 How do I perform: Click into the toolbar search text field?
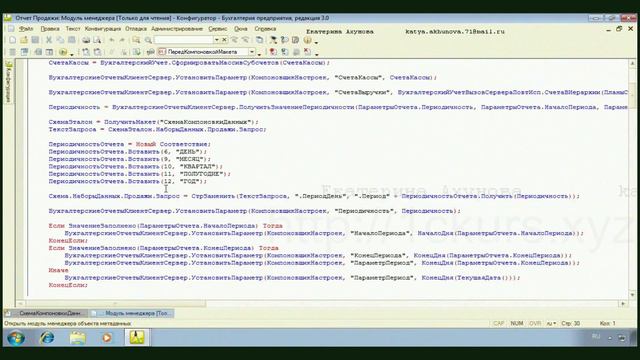tap(184, 40)
